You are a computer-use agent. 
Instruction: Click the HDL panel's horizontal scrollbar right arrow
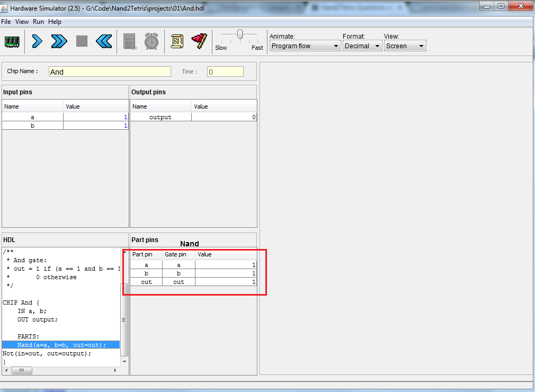tap(115, 371)
